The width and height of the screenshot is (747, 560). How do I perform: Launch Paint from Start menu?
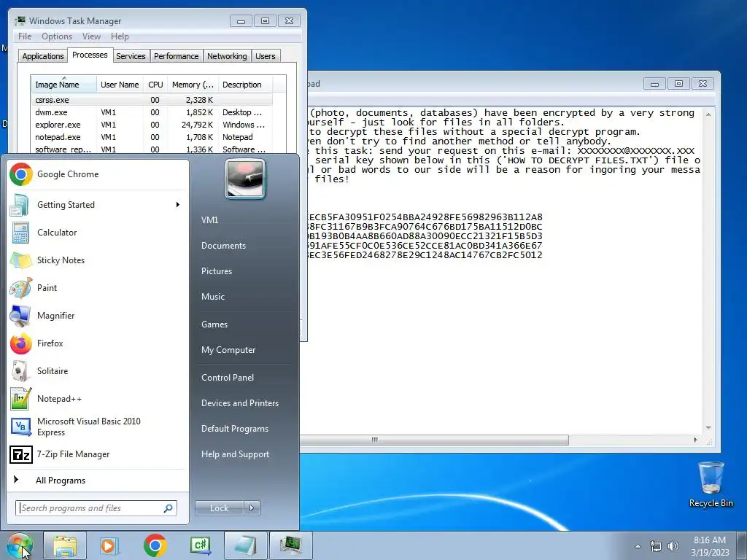98,287
